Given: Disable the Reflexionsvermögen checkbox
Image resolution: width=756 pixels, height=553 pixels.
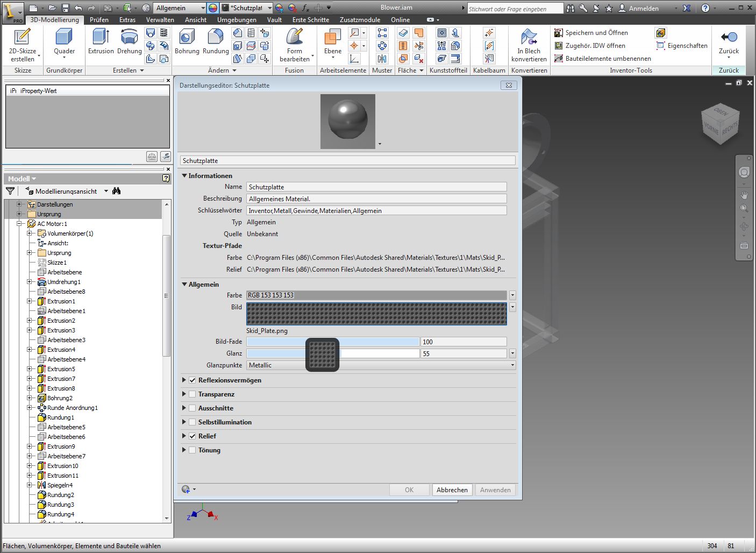Looking at the screenshot, I should click(x=192, y=380).
